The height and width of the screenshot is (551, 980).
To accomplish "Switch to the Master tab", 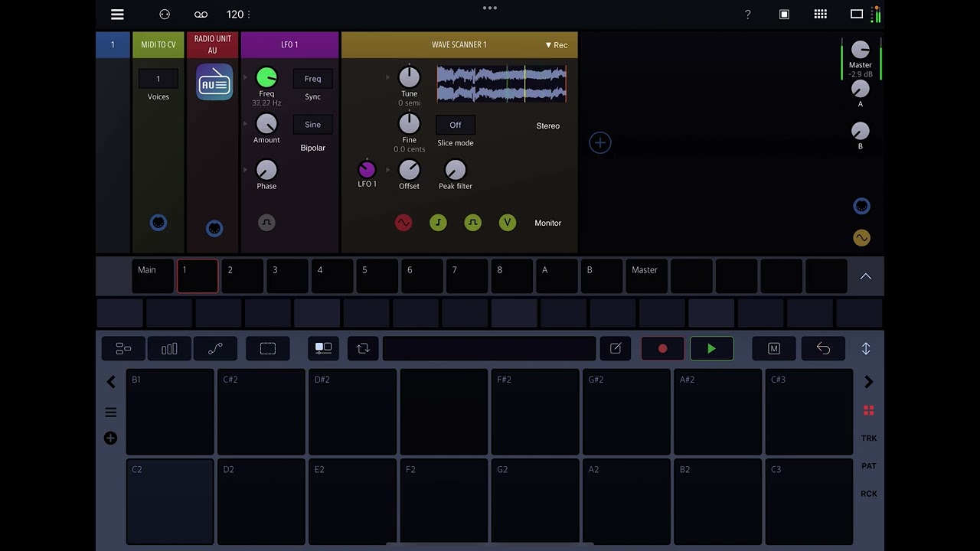I will [x=648, y=276].
